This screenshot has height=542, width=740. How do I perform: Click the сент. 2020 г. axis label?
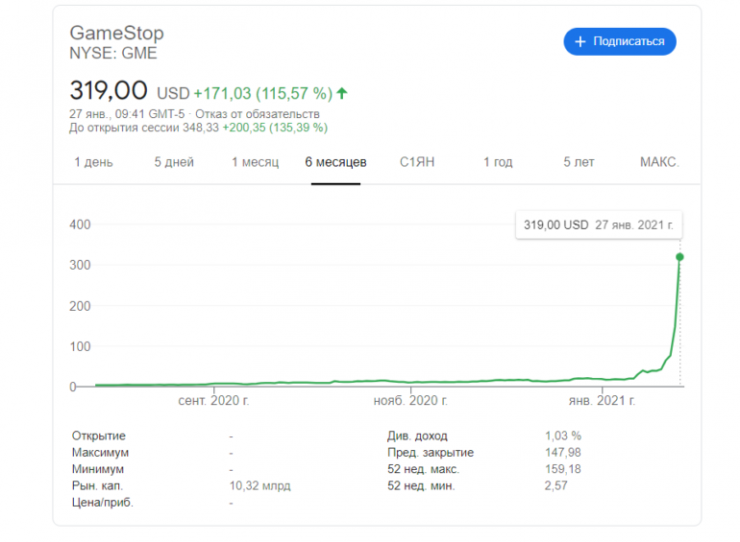[213, 401]
